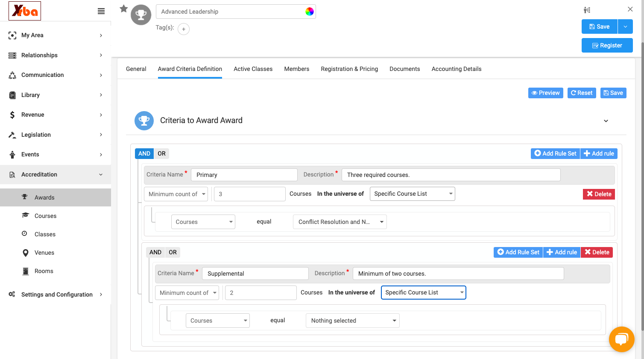This screenshot has width=644, height=359.
Task: Open the color wheel picker
Action: (310, 12)
